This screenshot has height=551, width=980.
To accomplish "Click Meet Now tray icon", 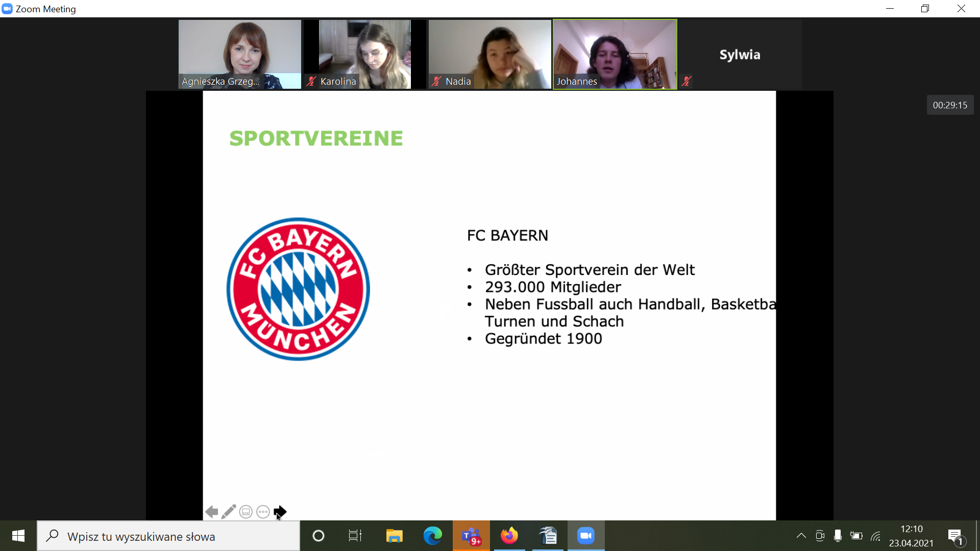I will pos(820,536).
